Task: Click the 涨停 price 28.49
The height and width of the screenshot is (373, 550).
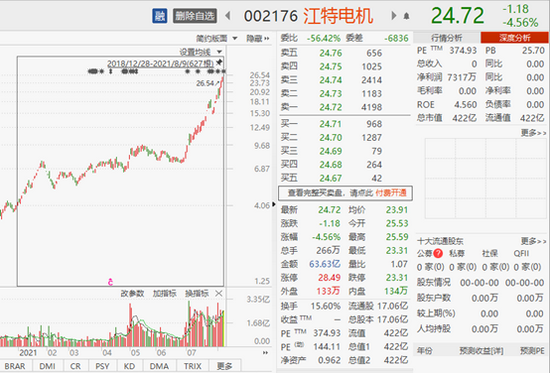Action: click(329, 278)
